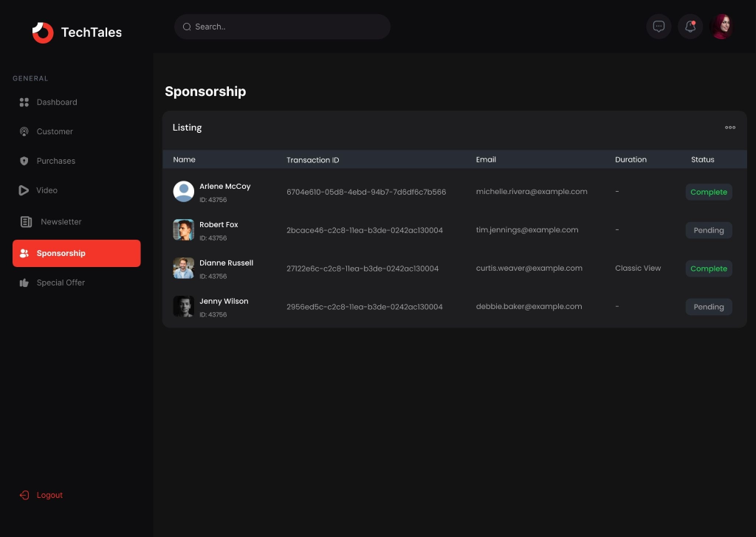The image size is (756, 537).
Task: Click the TechTales logo icon
Action: pyautogui.click(x=43, y=32)
